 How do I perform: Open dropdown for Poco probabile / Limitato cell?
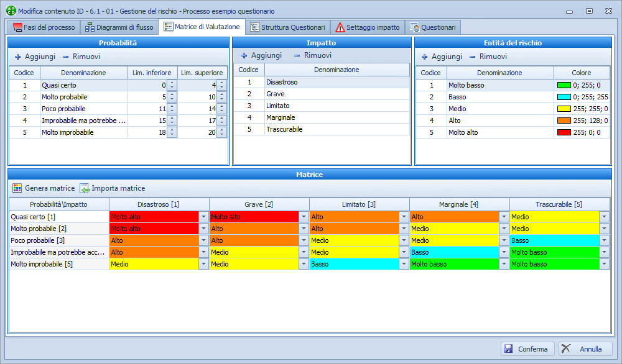click(x=404, y=240)
